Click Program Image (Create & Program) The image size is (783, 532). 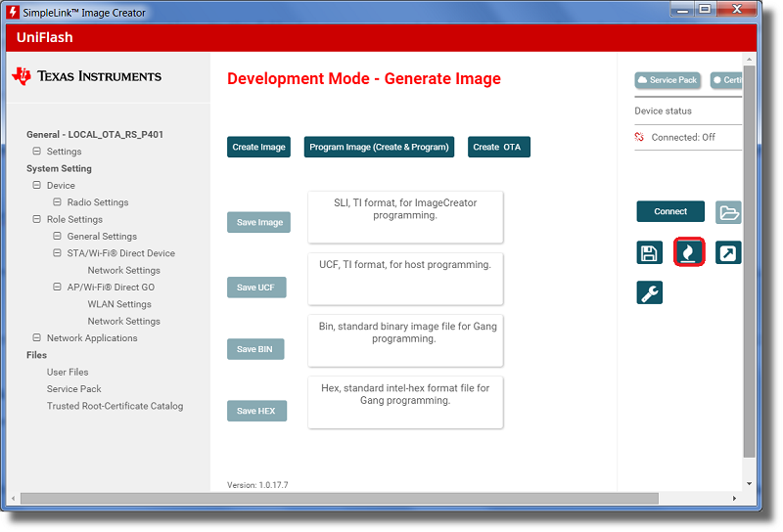point(379,147)
